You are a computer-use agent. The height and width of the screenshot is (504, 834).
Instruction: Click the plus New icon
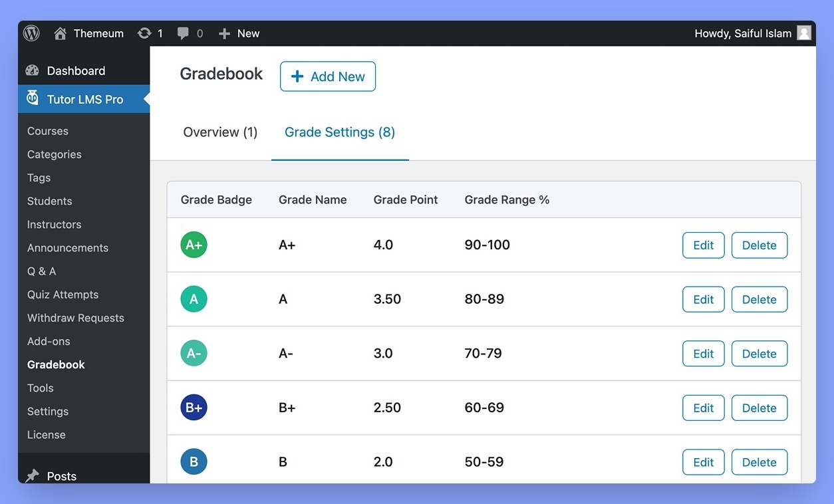(224, 33)
